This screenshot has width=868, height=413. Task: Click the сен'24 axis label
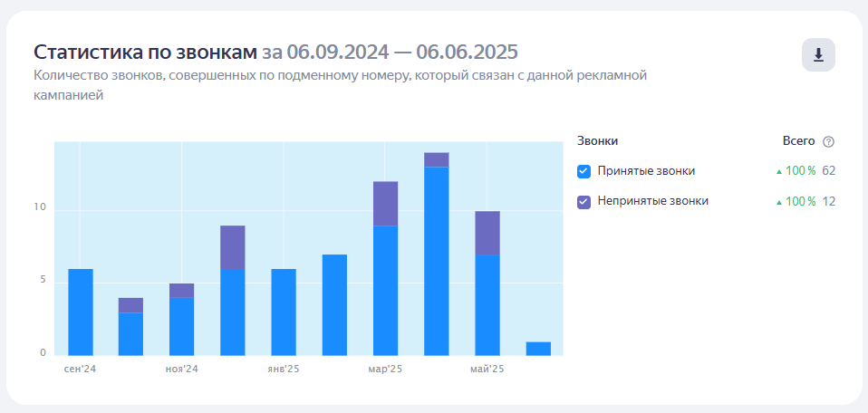coord(81,370)
